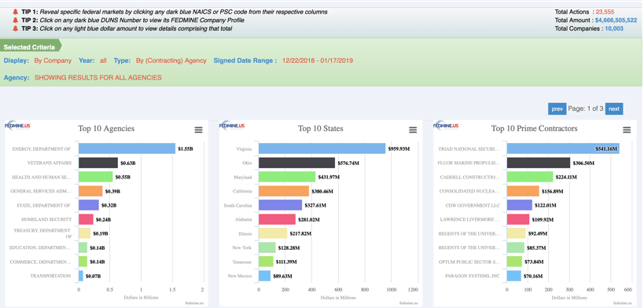The image size is (644, 308).
Task: Click the Lawrence Livermore bar
Action: click(518, 219)
